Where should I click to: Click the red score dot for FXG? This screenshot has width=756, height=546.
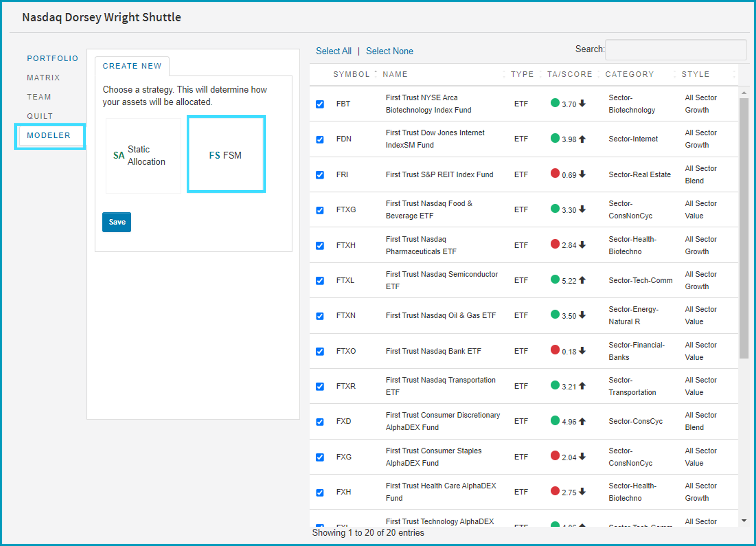555,455
